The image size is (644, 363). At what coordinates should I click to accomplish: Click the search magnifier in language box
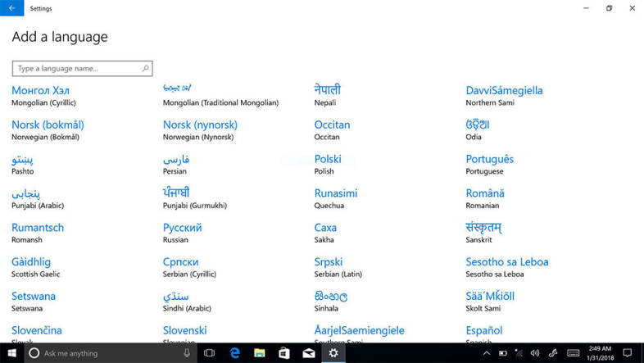pos(146,69)
